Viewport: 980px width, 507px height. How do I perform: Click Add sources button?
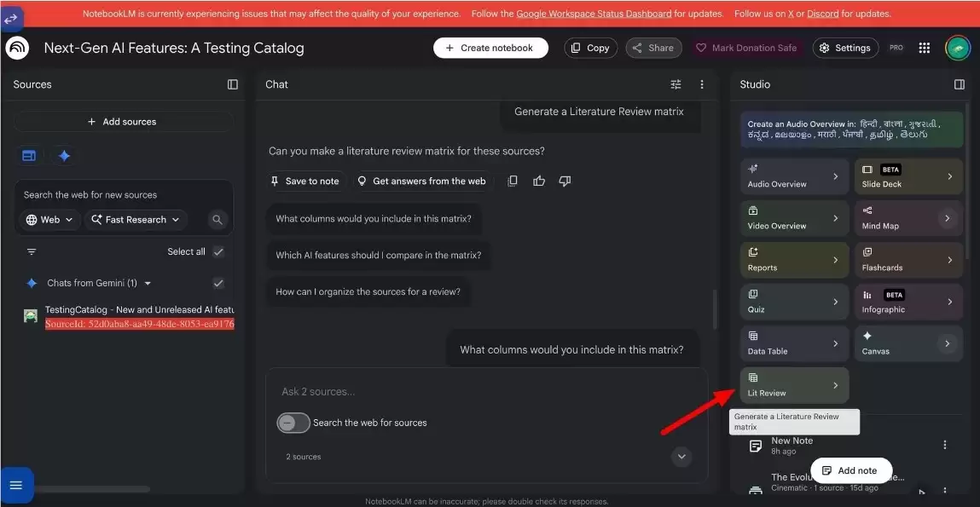(x=124, y=122)
